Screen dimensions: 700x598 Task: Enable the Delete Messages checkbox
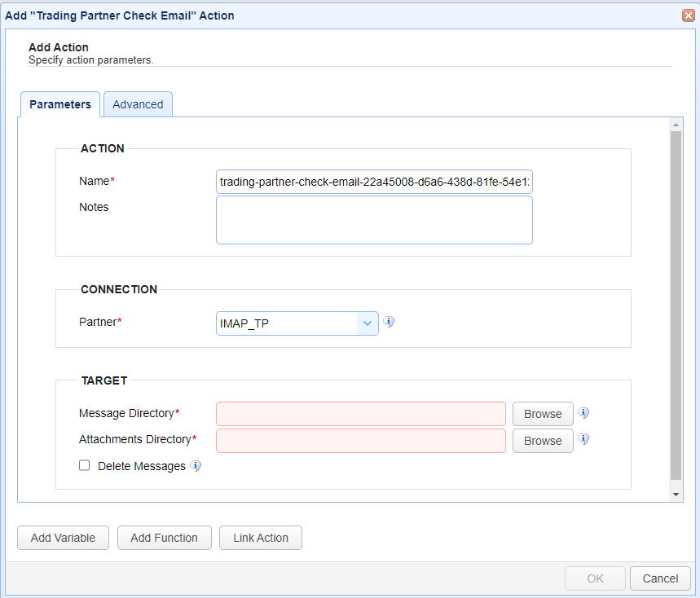point(84,466)
